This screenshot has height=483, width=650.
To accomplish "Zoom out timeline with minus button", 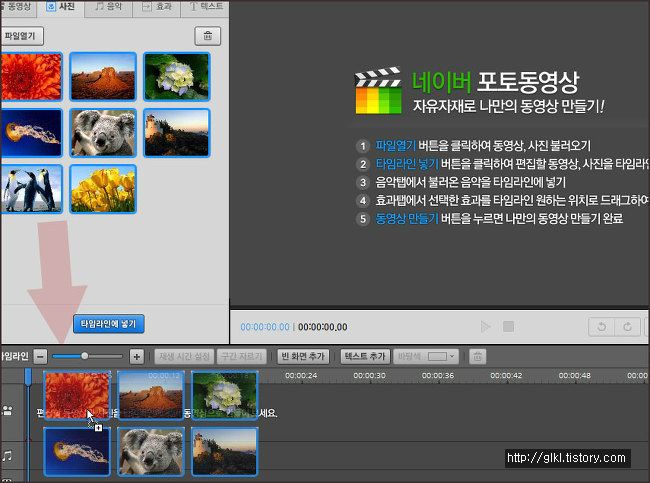I will point(40,356).
